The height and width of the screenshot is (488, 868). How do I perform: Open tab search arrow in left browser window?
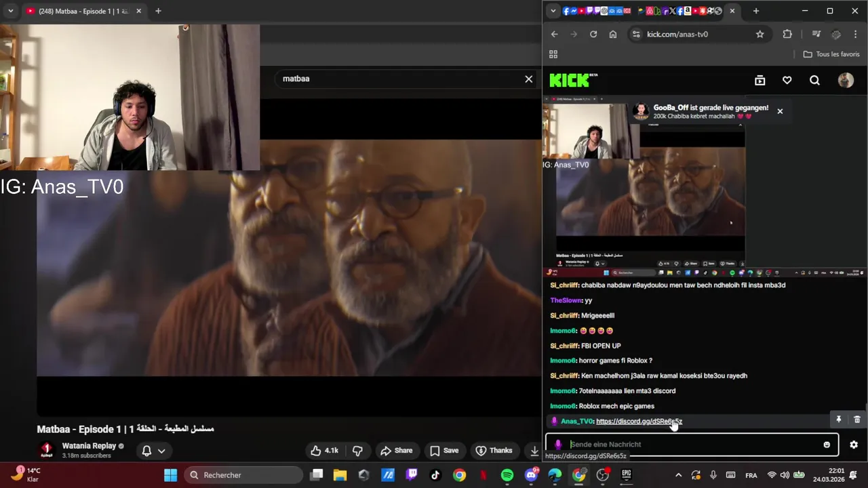pos(11,11)
